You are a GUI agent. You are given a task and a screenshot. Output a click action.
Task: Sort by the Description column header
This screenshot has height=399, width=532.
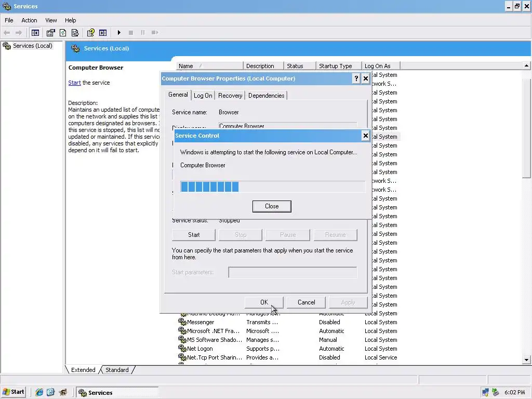point(263,66)
